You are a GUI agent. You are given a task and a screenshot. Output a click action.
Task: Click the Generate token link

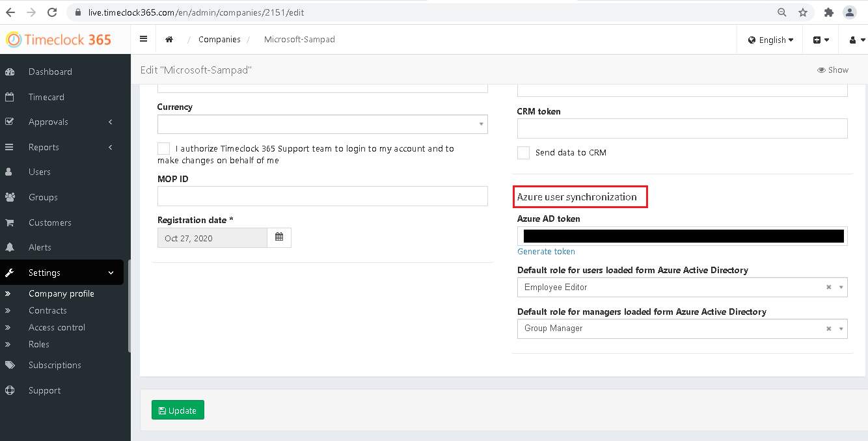546,252
